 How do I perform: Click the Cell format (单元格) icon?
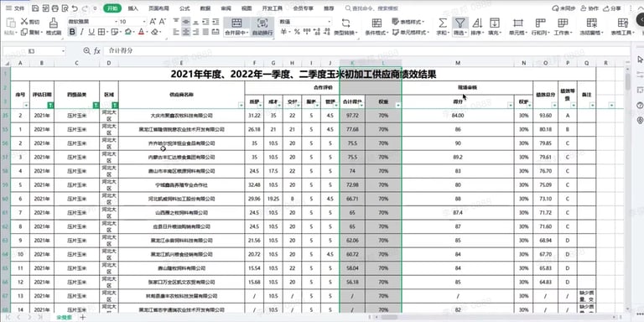coord(518,23)
